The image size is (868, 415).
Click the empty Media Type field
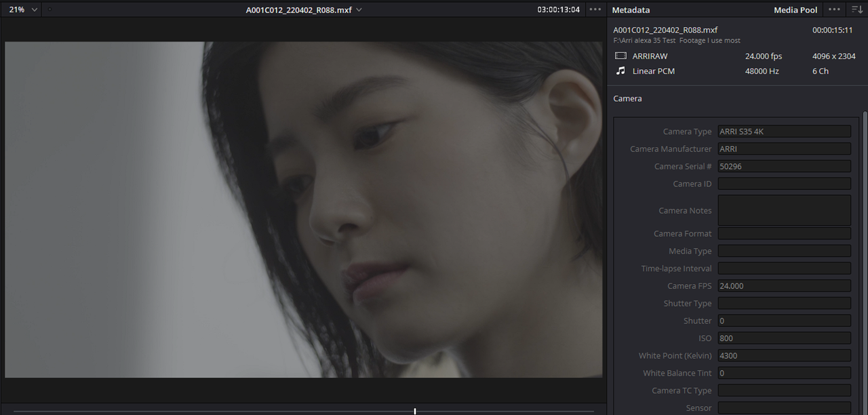[x=784, y=251]
